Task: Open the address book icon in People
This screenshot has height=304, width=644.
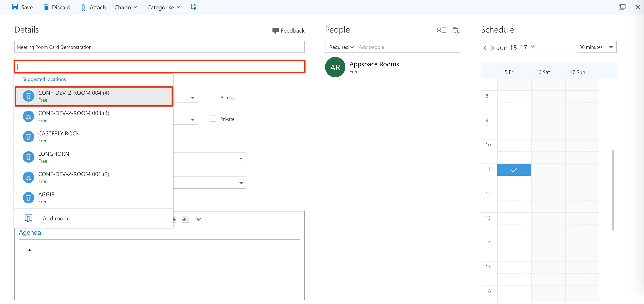Action: pos(441,30)
